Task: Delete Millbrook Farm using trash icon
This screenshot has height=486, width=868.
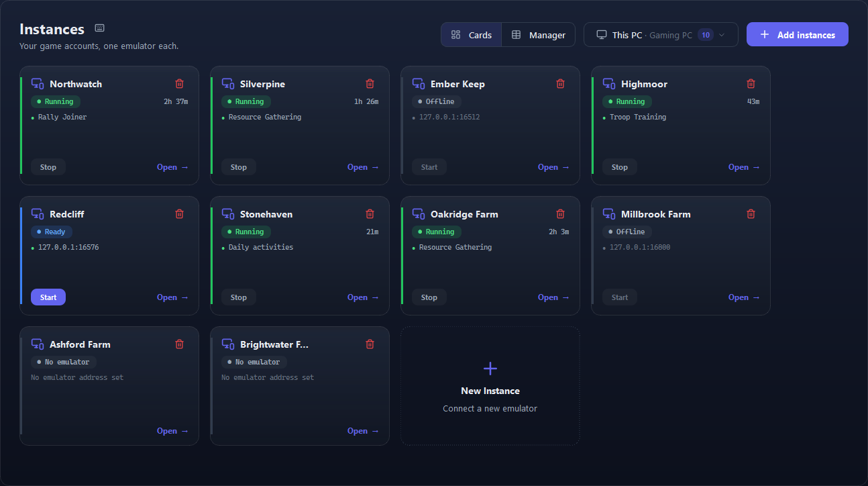Action: pos(751,214)
